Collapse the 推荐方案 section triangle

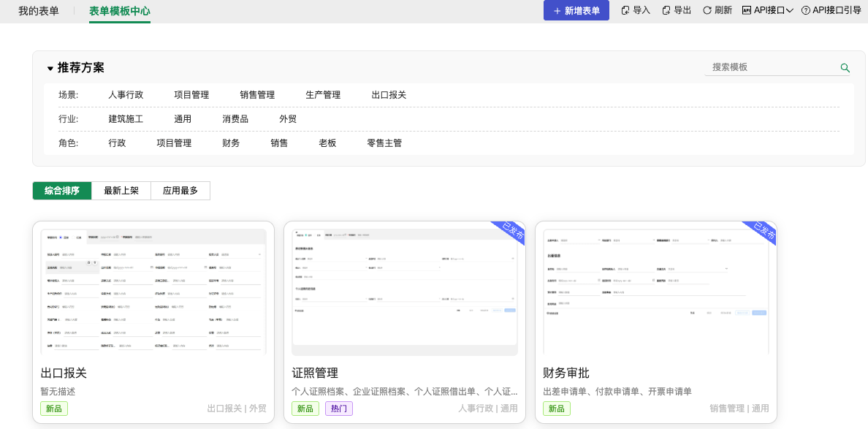[x=50, y=69]
